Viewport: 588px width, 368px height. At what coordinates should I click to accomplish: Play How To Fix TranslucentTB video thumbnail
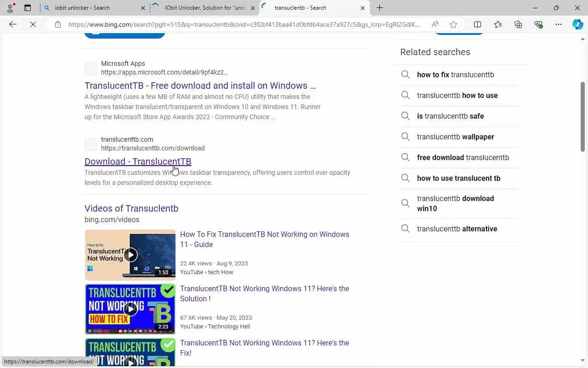[x=130, y=255]
